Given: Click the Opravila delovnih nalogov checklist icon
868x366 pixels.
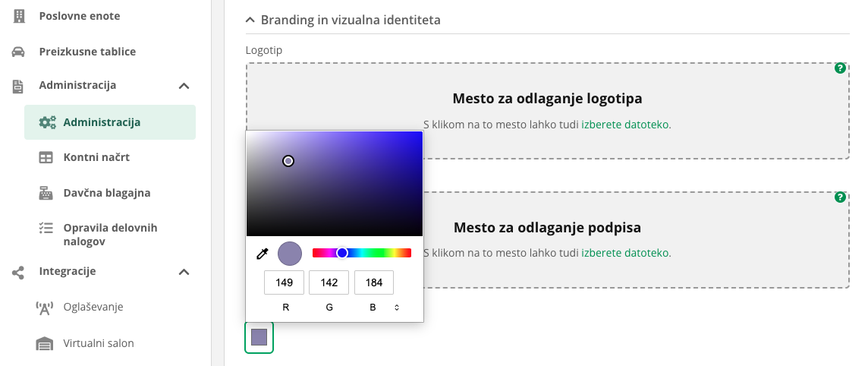Looking at the screenshot, I should click(x=46, y=228).
